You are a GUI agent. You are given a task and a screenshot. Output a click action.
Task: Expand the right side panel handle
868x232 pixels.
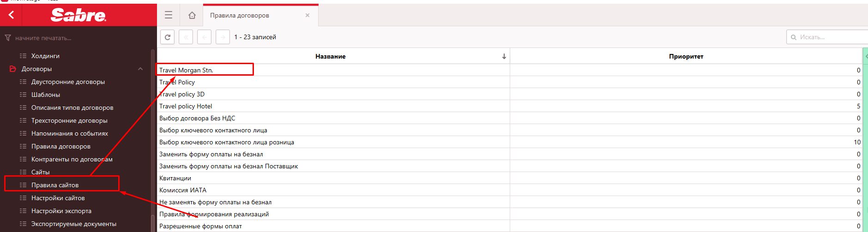865,56
